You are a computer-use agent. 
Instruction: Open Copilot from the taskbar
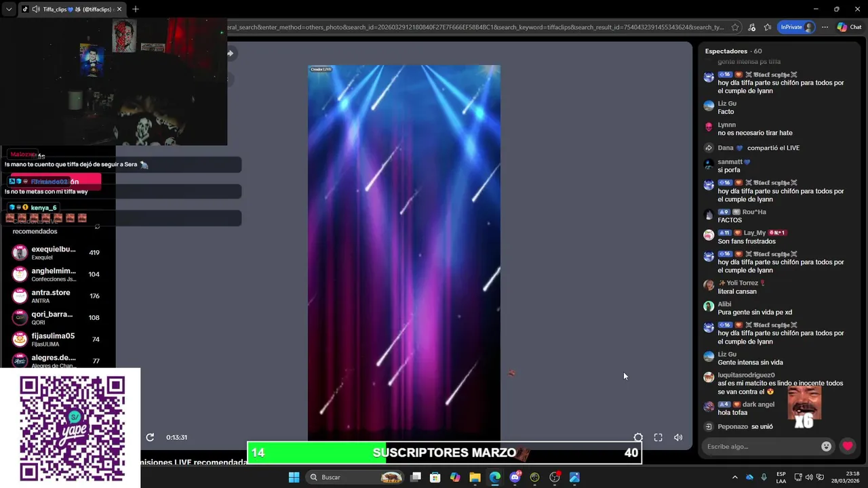(455, 477)
